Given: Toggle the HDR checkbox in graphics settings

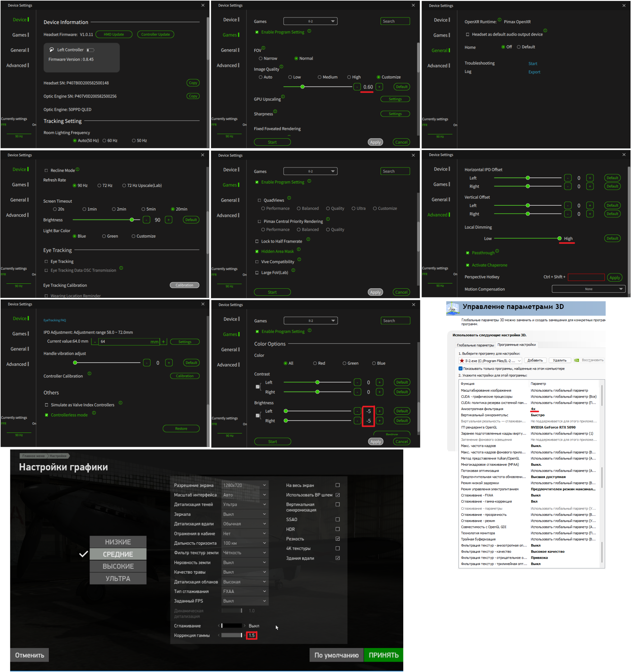Looking at the screenshot, I should pyautogui.click(x=337, y=529).
